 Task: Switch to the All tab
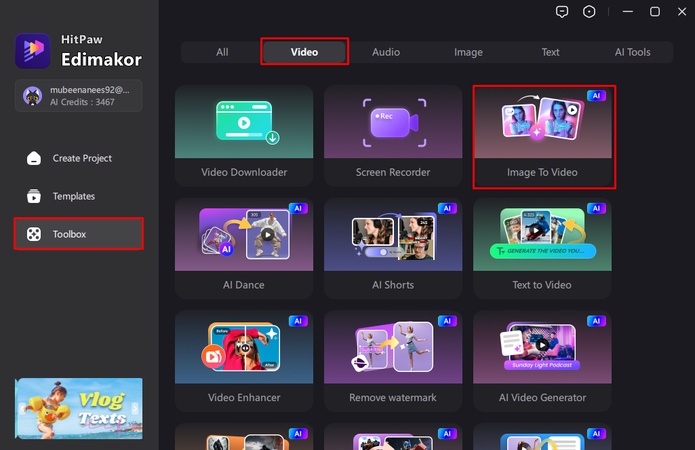[x=222, y=52]
